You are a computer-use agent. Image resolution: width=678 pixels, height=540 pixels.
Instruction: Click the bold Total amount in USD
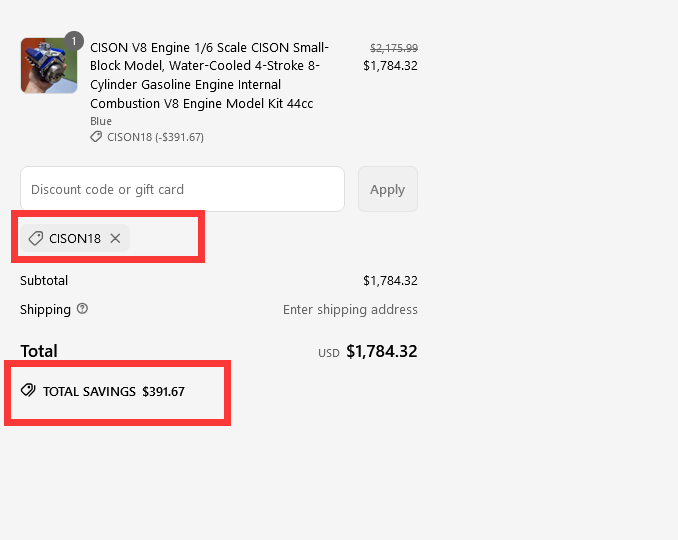tap(381, 352)
